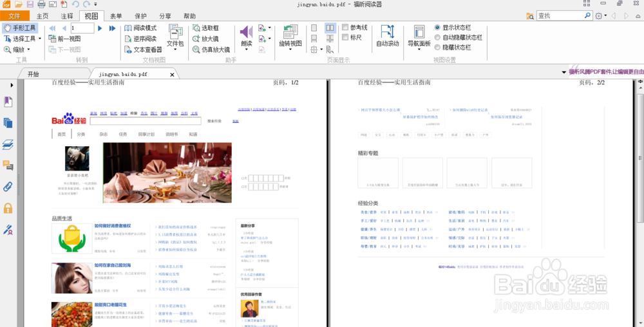Switch to Share (分享) ribbon tab
Screen dimensions: 644x327
[165, 16]
